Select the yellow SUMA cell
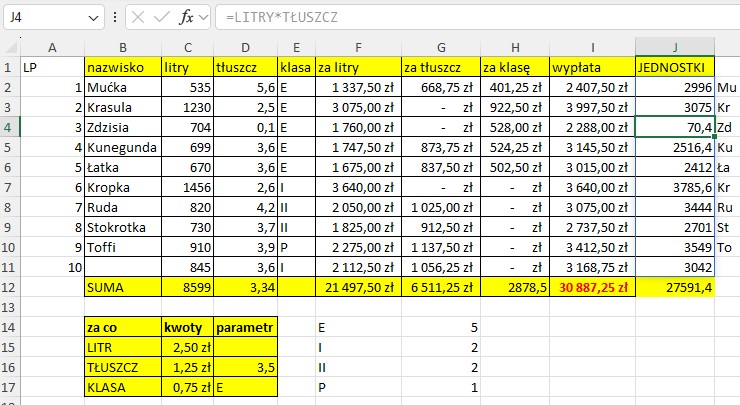 pos(121,287)
